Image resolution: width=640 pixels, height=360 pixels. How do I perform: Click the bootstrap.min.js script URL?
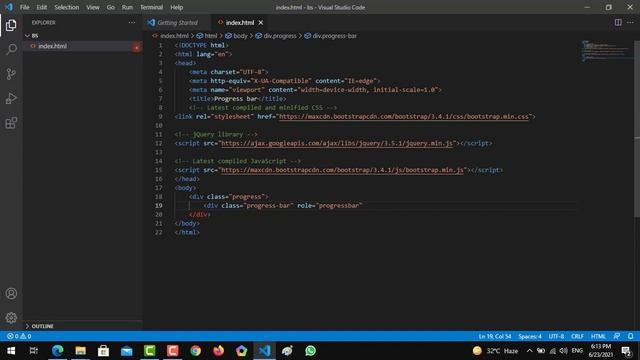coord(342,170)
